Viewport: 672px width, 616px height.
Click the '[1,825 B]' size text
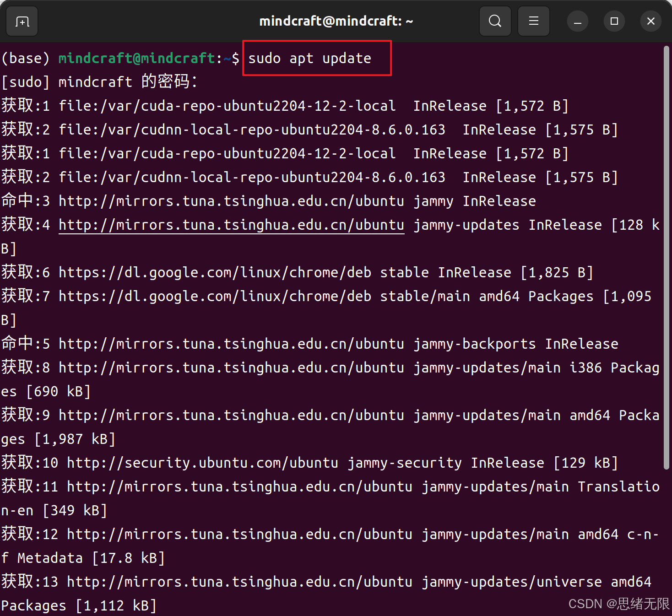point(557,272)
